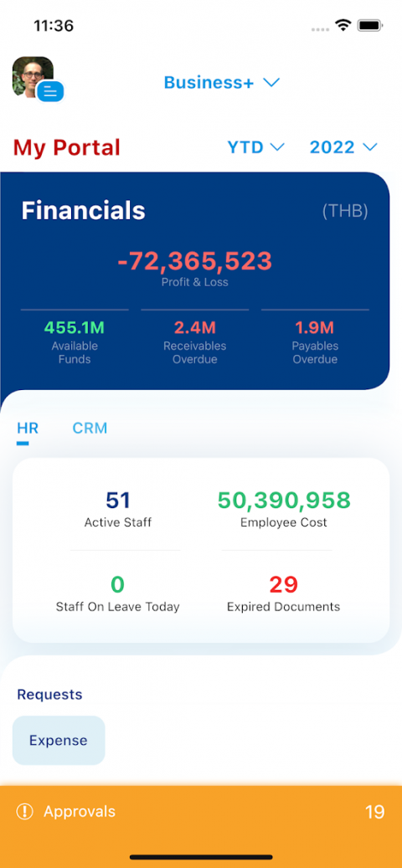
Task: View the 29 Expired Documents
Action: coord(284,593)
